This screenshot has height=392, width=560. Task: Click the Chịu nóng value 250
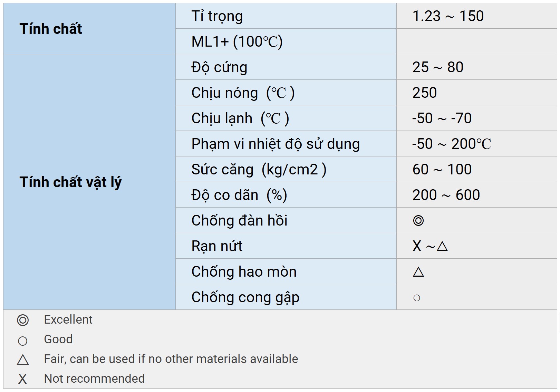click(x=424, y=93)
